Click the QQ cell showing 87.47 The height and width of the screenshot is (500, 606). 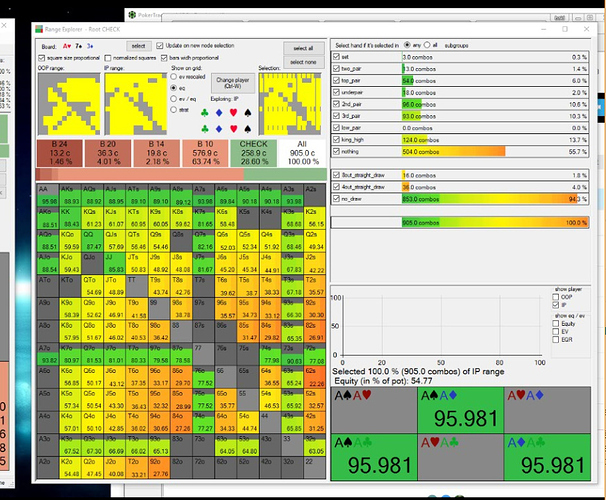(93, 241)
